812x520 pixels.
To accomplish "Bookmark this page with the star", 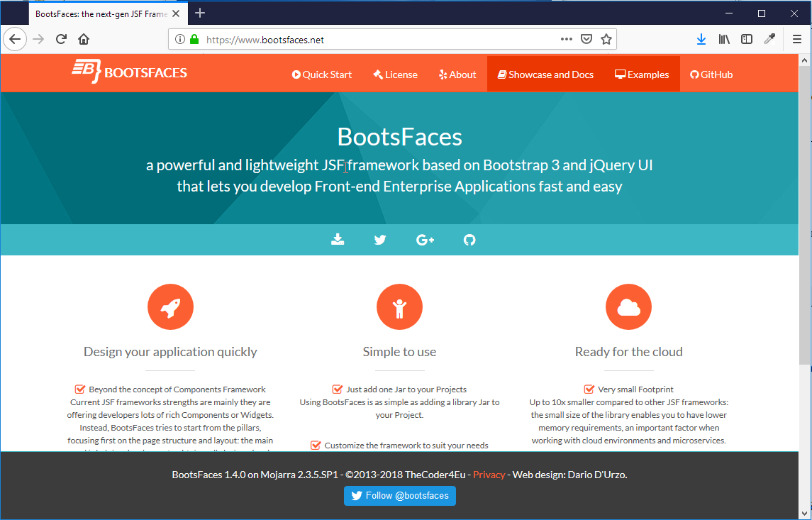I will pos(606,39).
